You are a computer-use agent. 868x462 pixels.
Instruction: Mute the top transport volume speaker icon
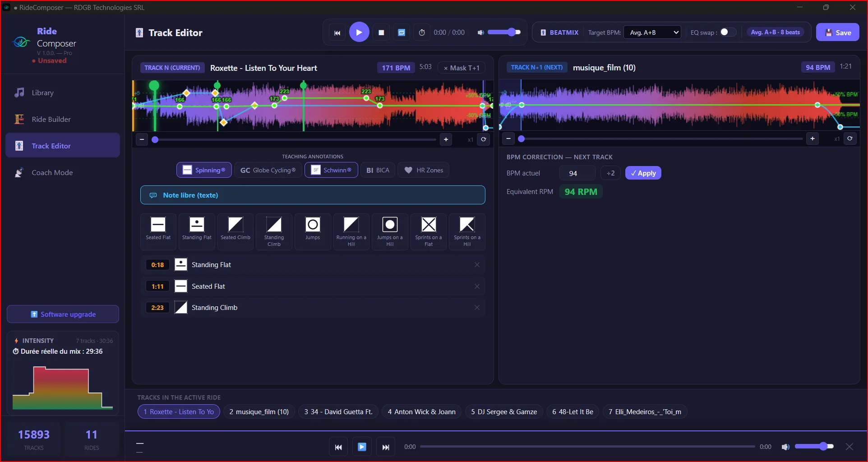click(481, 32)
